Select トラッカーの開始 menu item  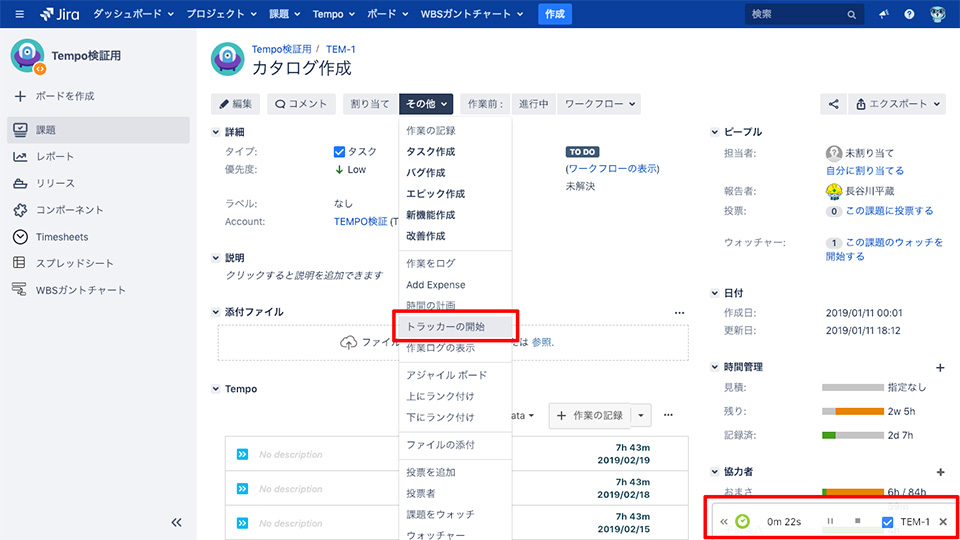tap(455, 327)
